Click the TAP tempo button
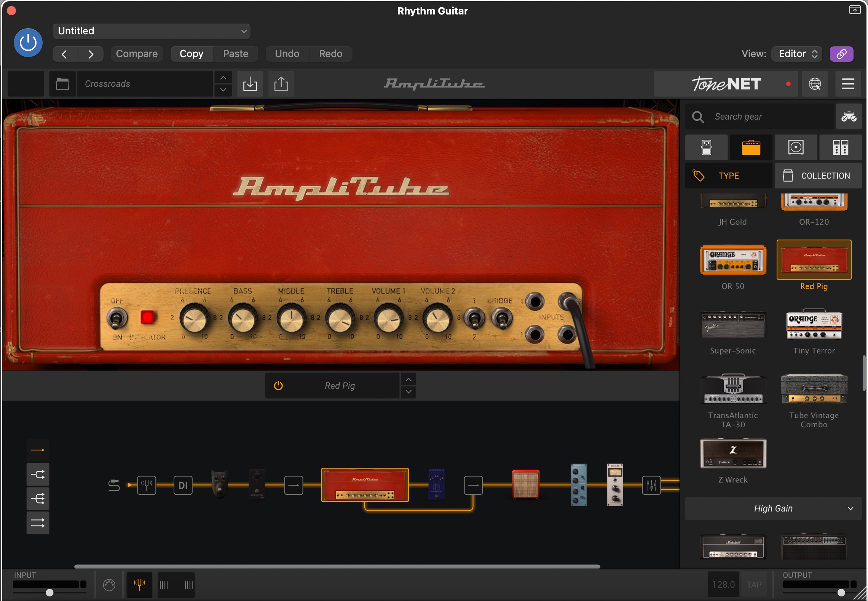This screenshot has height=601, width=868. (754, 585)
